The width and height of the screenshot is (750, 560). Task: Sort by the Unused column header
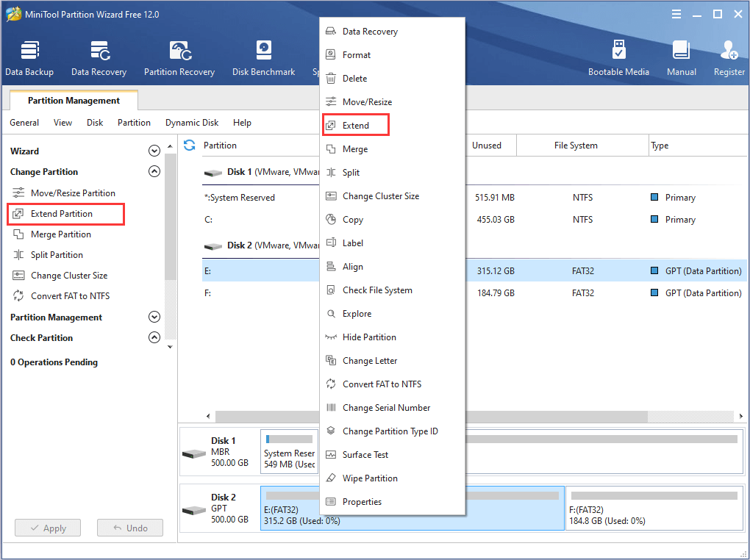(487, 146)
